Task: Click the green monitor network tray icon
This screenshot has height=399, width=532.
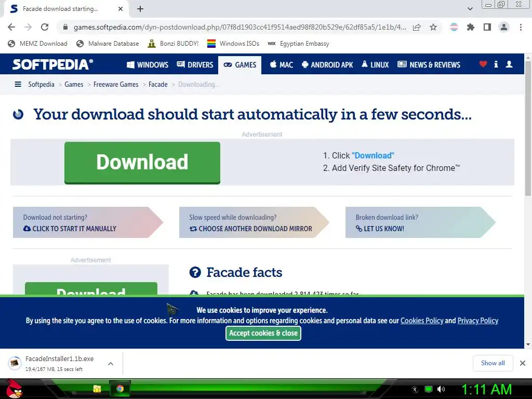Action: tap(429, 389)
